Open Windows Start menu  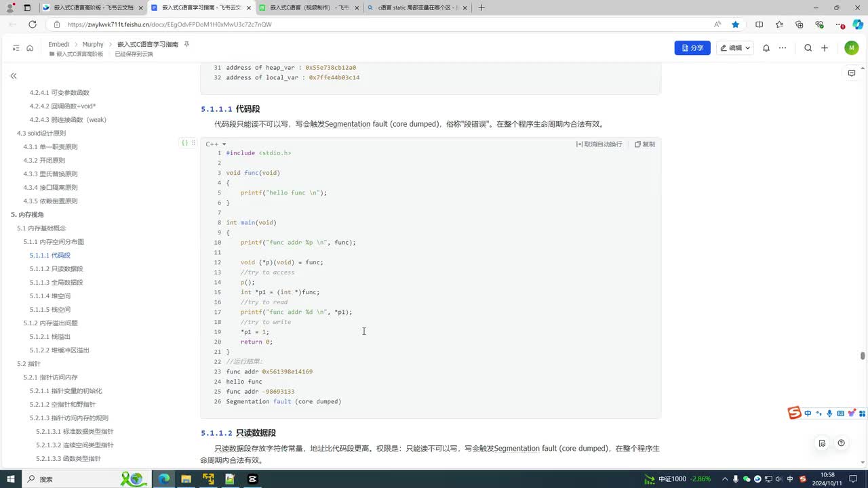[12, 479]
